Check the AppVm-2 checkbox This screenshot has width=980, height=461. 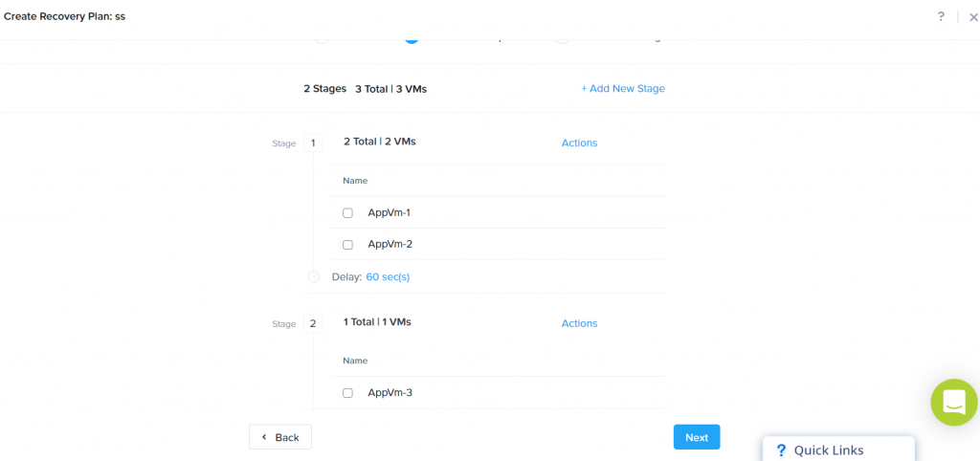tap(347, 245)
